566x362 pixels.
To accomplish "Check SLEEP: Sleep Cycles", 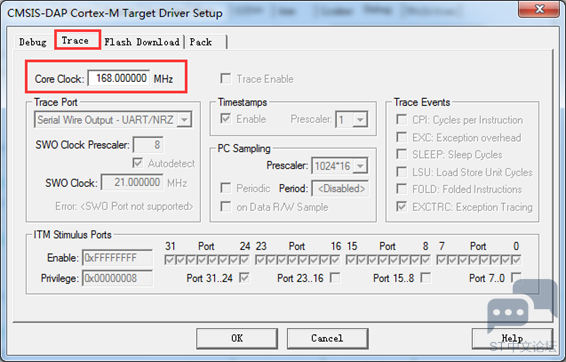I will (402, 154).
